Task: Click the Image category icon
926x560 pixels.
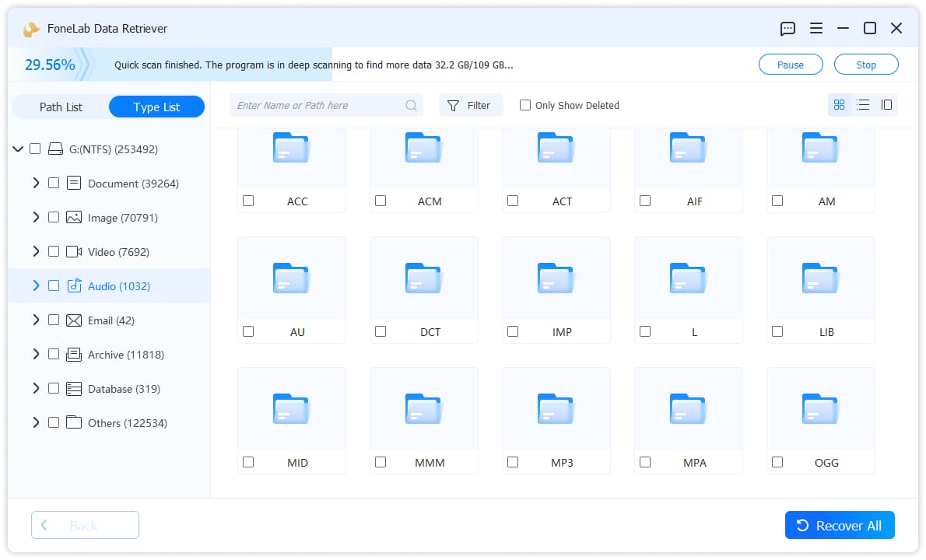Action: tap(74, 217)
